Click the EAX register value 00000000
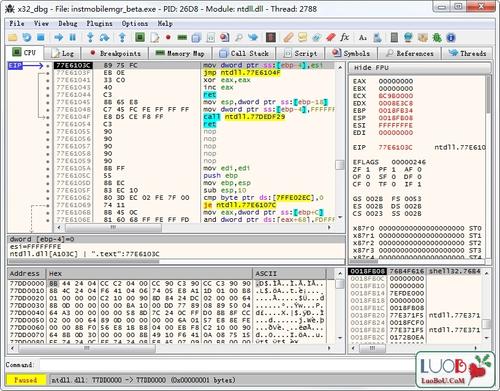500x391 pixels. [396, 81]
